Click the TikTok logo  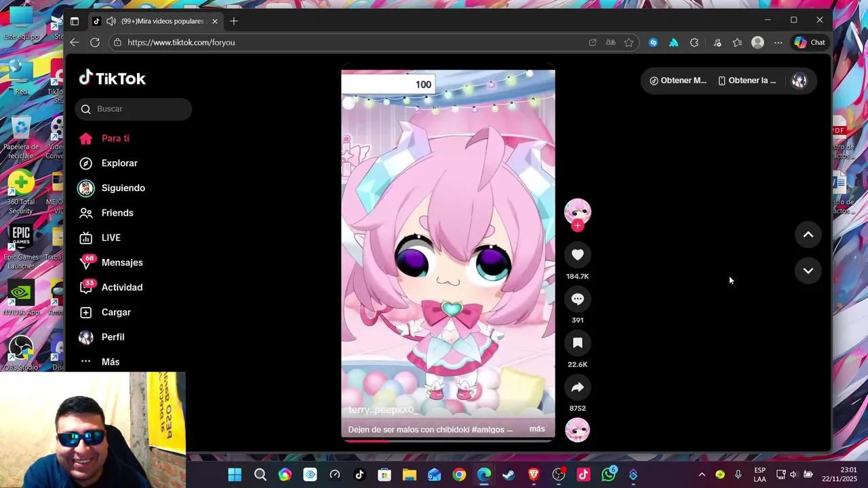[x=113, y=79]
